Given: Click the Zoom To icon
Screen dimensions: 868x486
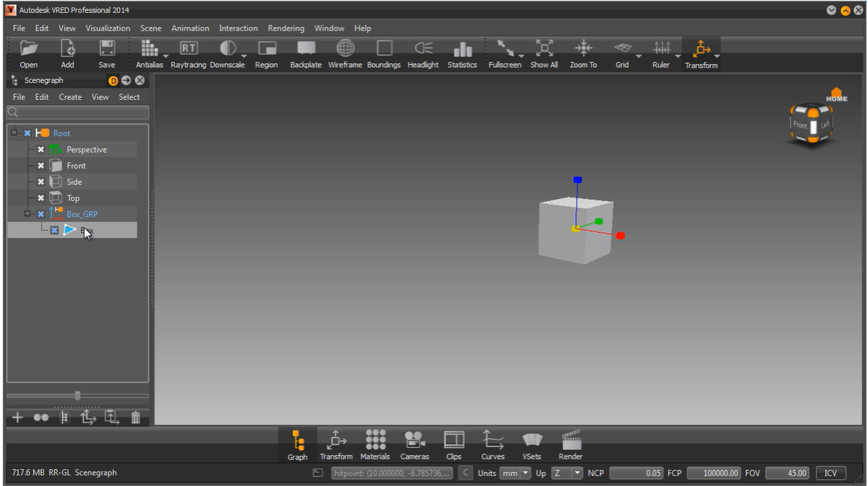Looking at the screenshot, I should [583, 49].
